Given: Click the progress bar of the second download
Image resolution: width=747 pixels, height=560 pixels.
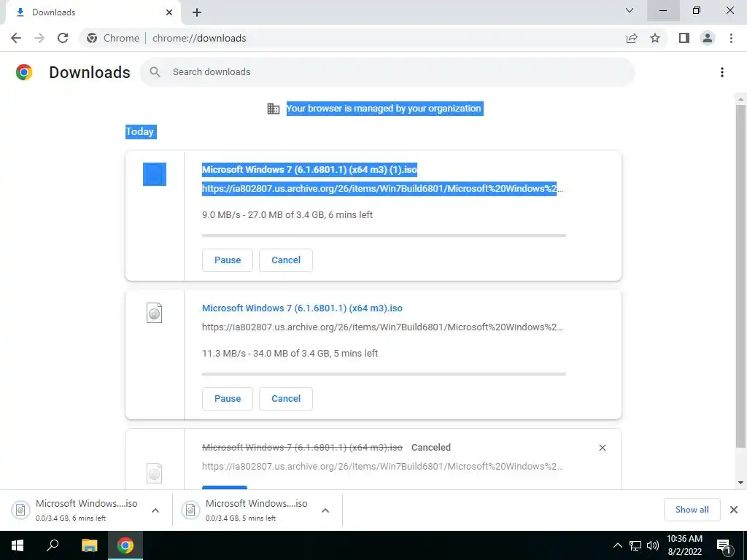Looking at the screenshot, I should point(384,374).
